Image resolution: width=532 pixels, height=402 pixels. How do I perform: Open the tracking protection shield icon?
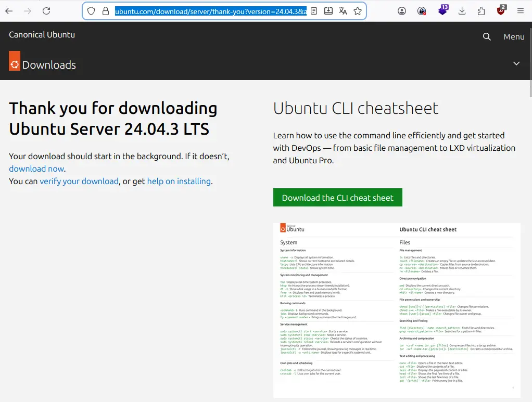(91, 11)
